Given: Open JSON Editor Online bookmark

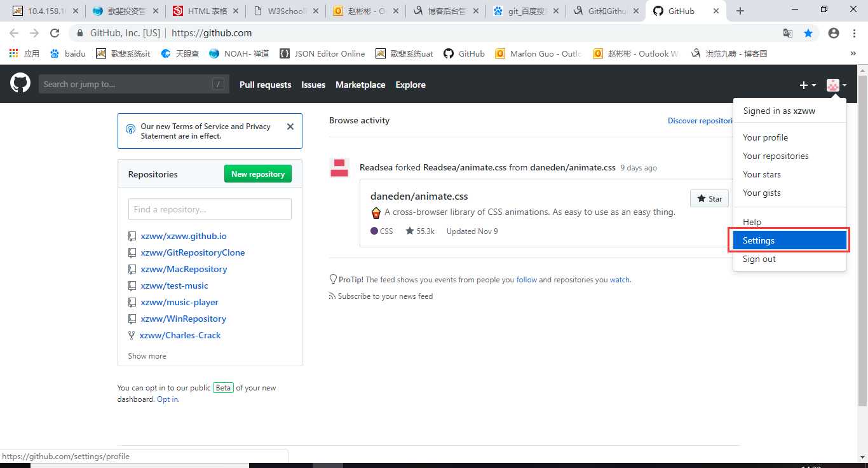Looking at the screenshot, I should tap(322, 53).
